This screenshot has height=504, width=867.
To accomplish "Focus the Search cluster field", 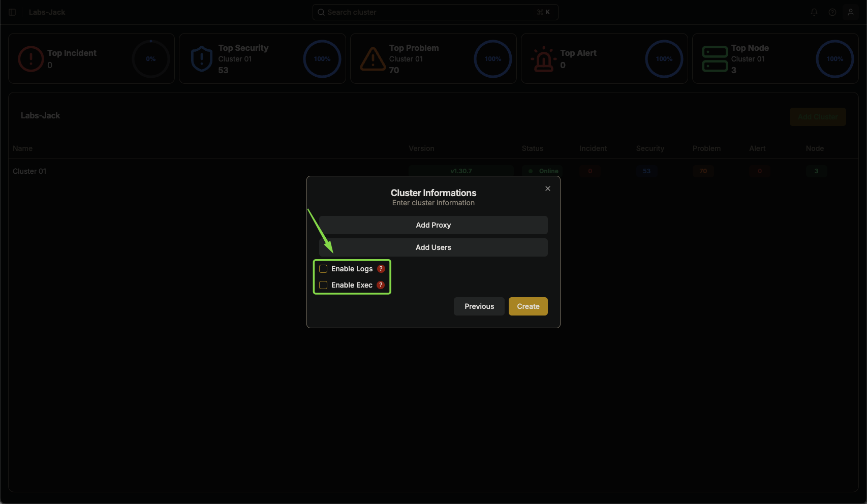I will [x=436, y=12].
